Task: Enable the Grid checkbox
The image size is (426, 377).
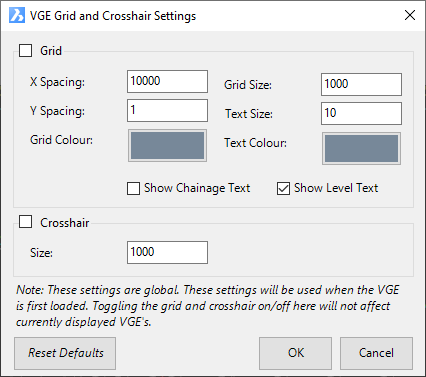Action: click(25, 51)
